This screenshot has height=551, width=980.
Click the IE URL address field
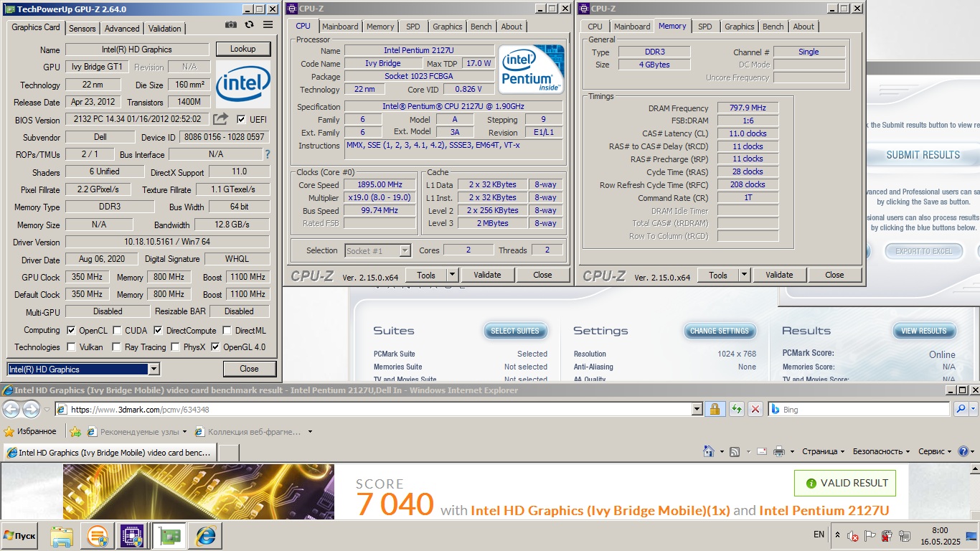(x=373, y=409)
